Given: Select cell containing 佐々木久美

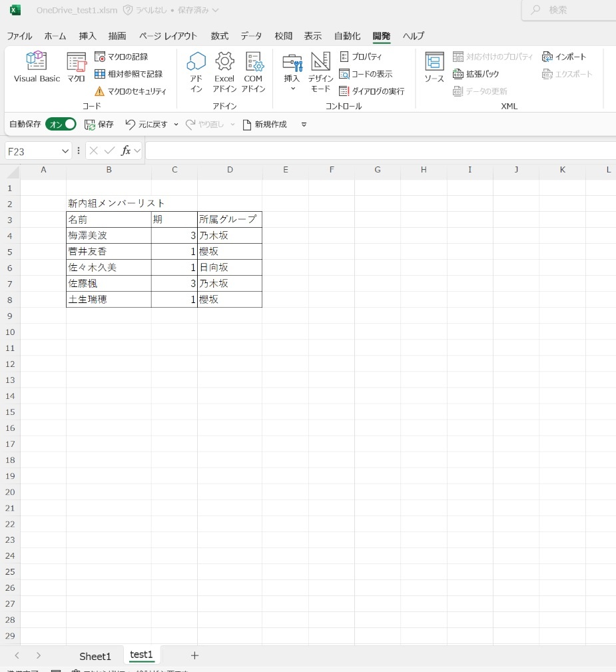Looking at the screenshot, I should [x=109, y=268].
